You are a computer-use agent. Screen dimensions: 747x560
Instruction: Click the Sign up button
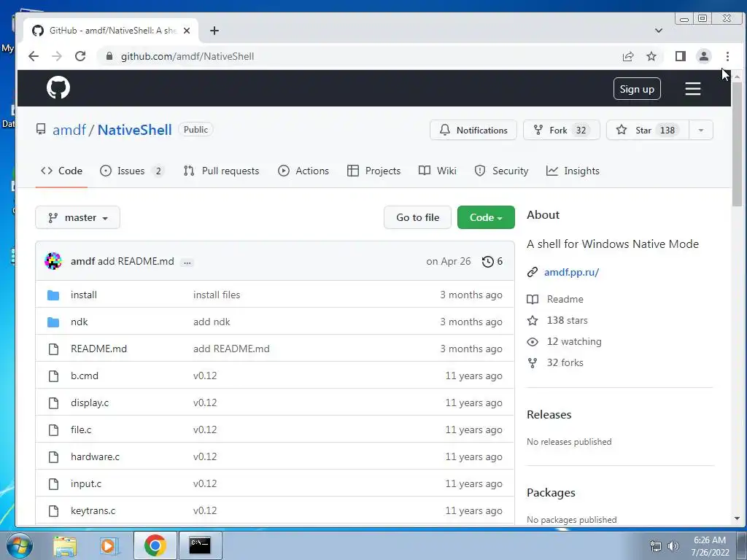click(x=637, y=89)
